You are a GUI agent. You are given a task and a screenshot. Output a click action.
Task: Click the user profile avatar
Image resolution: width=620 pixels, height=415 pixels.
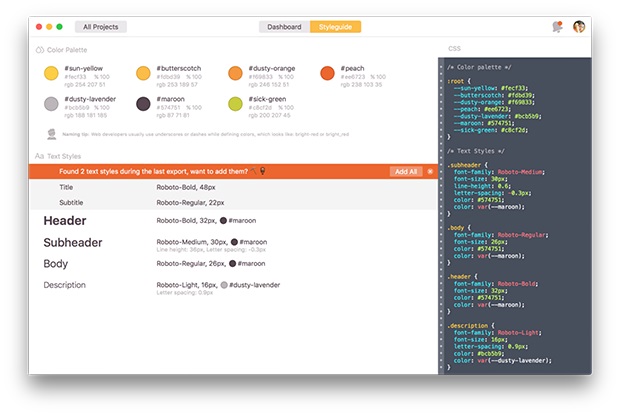tap(578, 27)
